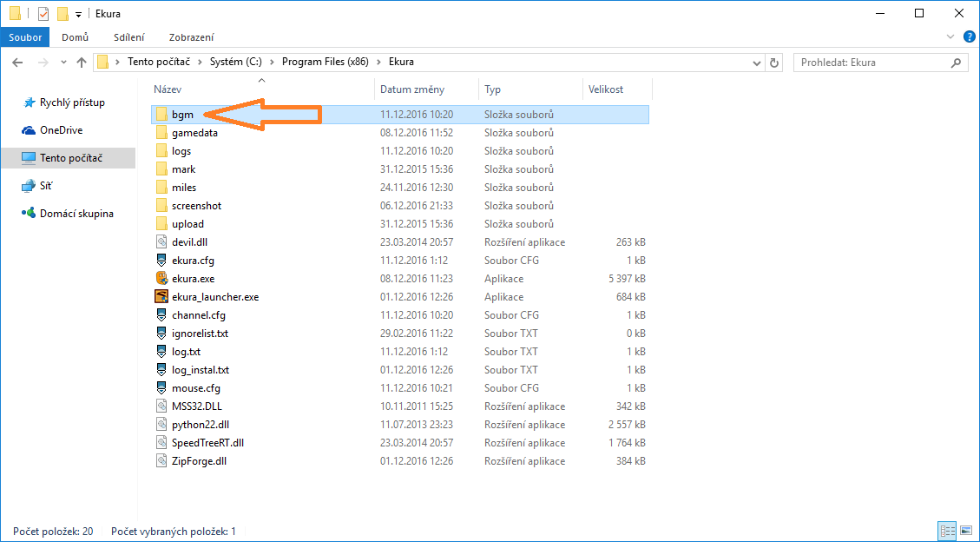Expand the ribbon using the chevron
The width and height of the screenshot is (980, 542).
coord(951,37)
